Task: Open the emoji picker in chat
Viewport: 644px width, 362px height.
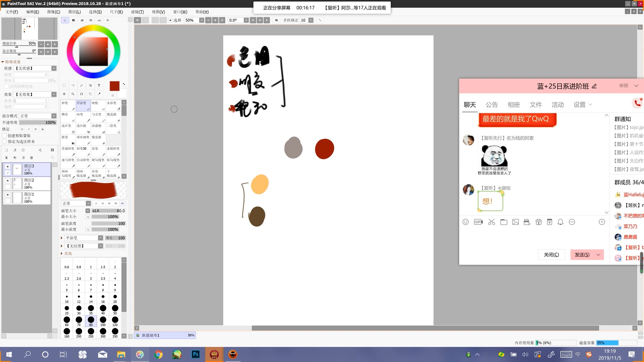Action: point(466,222)
